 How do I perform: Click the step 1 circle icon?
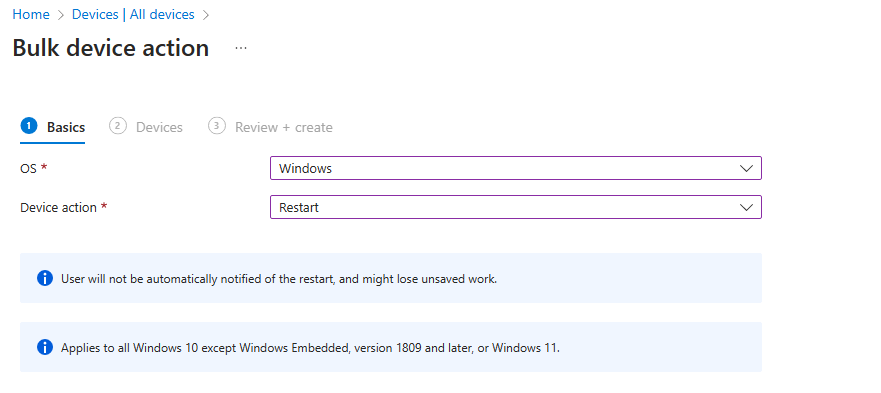tap(29, 127)
